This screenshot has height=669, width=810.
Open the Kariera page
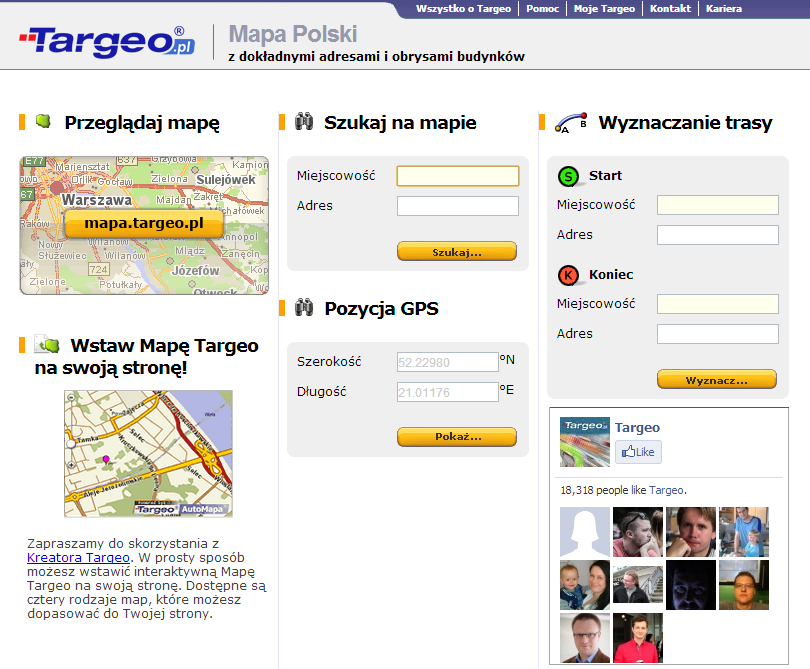(x=724, y=9)
